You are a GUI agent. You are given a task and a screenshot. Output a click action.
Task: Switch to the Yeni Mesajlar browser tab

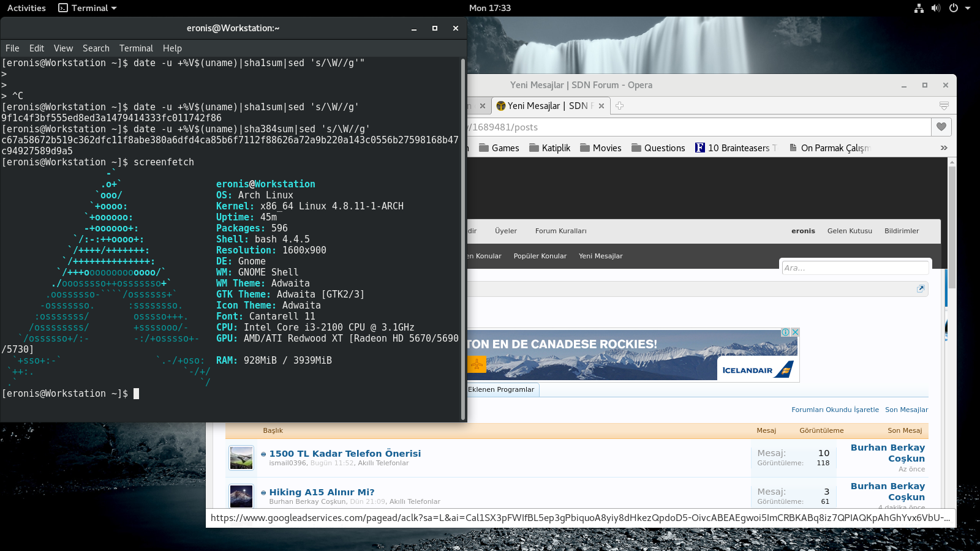pos(542,106)
